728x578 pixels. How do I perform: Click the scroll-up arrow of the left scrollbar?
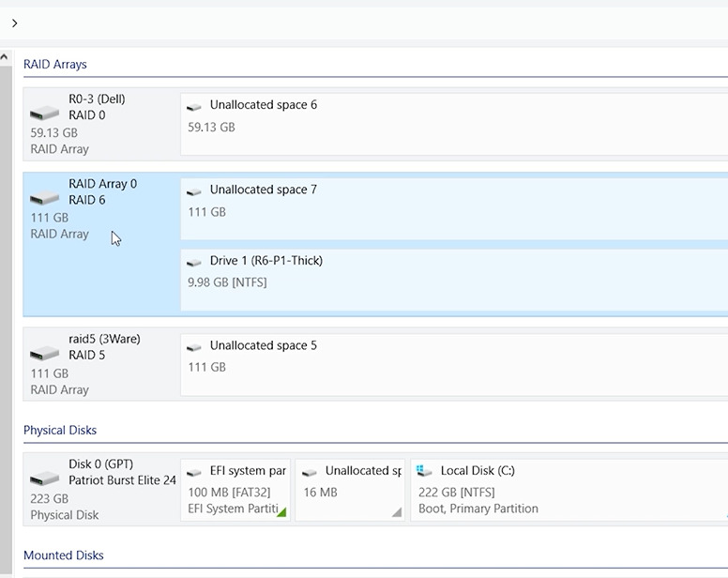(4, 57)
